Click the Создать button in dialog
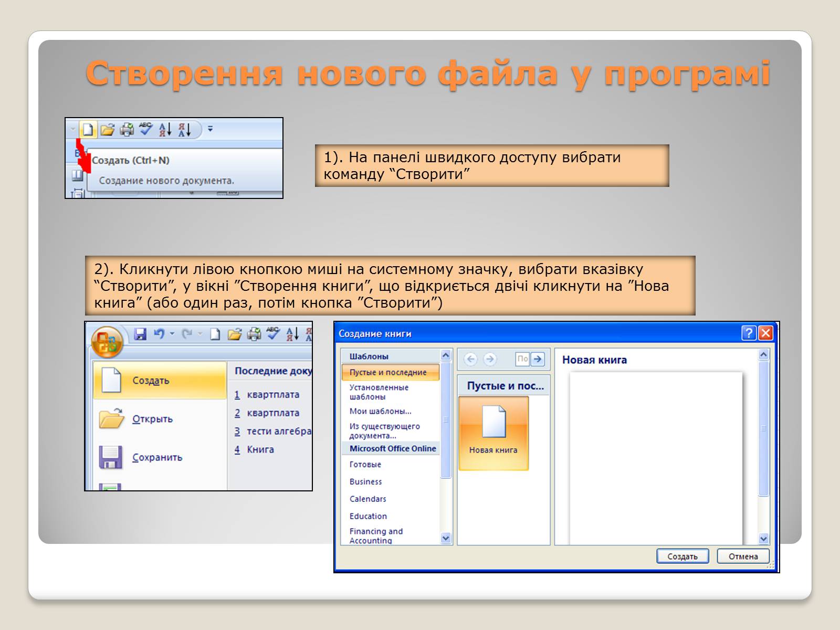 [x=682, y=556]
